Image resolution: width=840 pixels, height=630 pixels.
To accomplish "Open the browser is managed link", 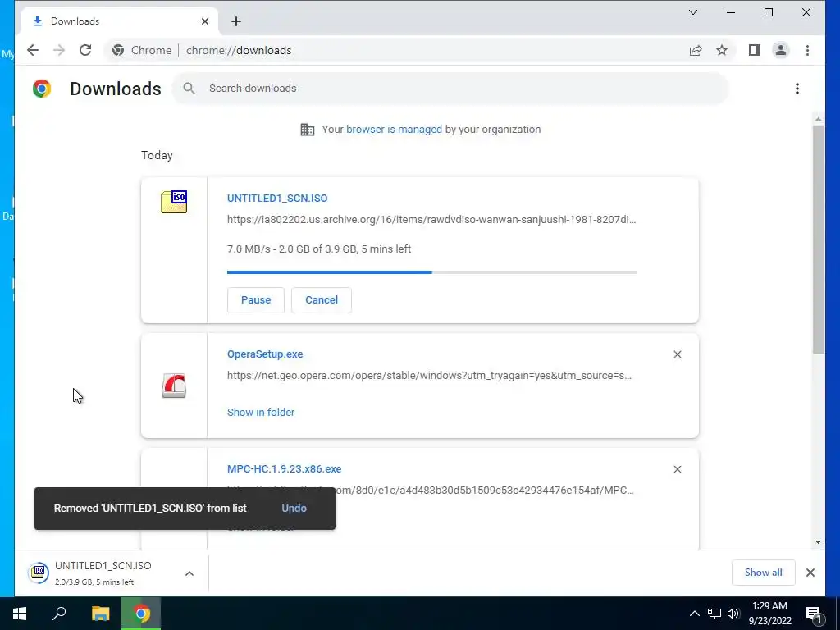I will pos(394,129).
